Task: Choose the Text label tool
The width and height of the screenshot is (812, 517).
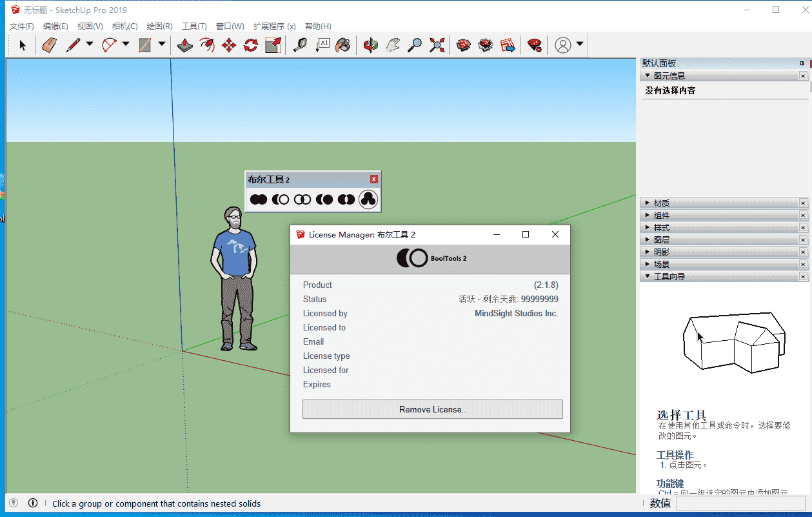Action: [322, 45]
